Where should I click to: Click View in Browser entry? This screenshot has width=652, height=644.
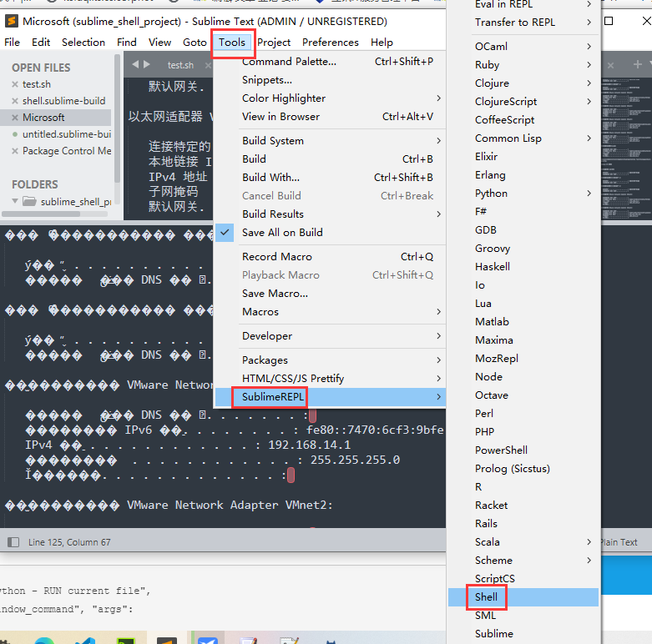click(330, 116)
